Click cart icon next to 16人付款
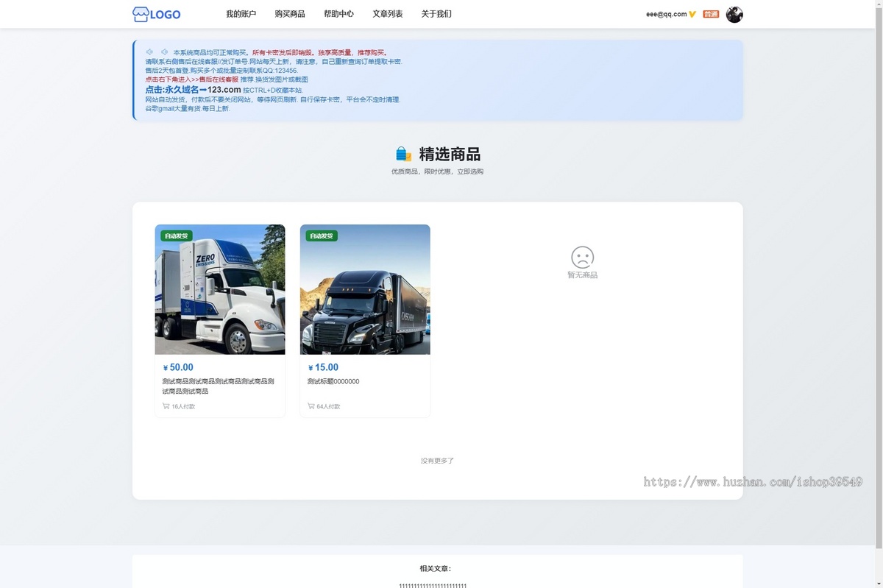The height and width of the screenshot is (588, 883). click(x=166, y=406)
